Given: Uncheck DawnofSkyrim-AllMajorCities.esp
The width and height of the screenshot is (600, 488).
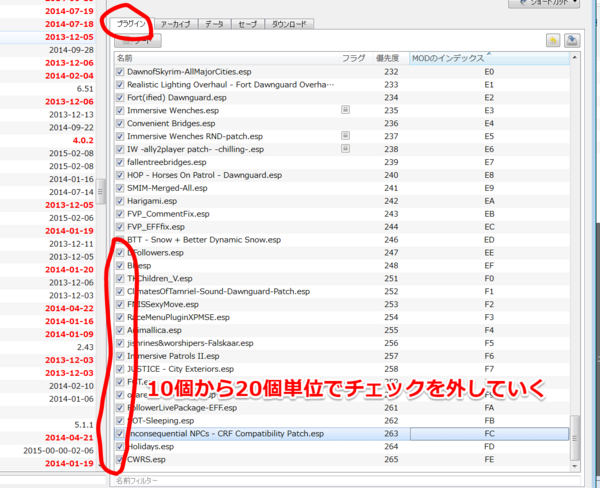Looking at the screenshot, I should 120,72.
